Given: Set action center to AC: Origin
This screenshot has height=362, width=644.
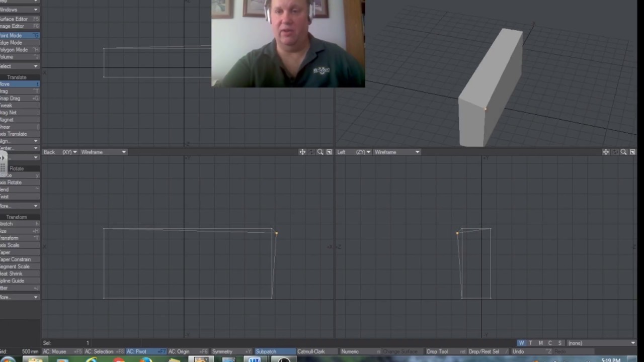Looking at the screenshot, I should 188,351.
